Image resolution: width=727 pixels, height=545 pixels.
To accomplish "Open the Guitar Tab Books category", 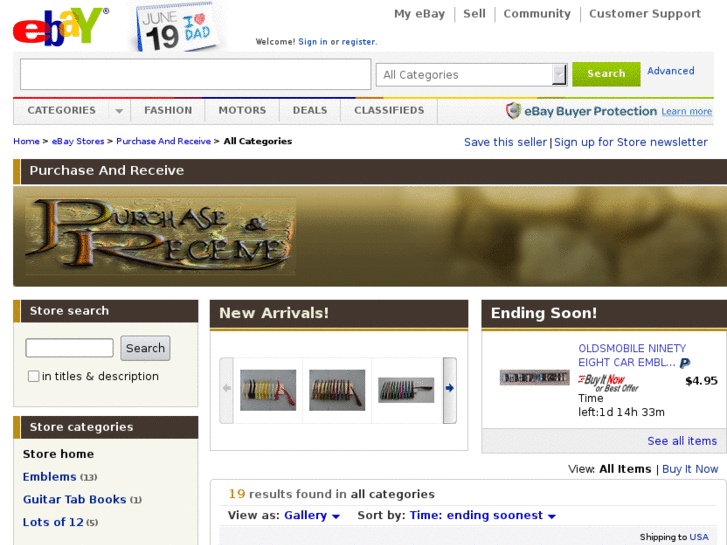I will (74, 500).
